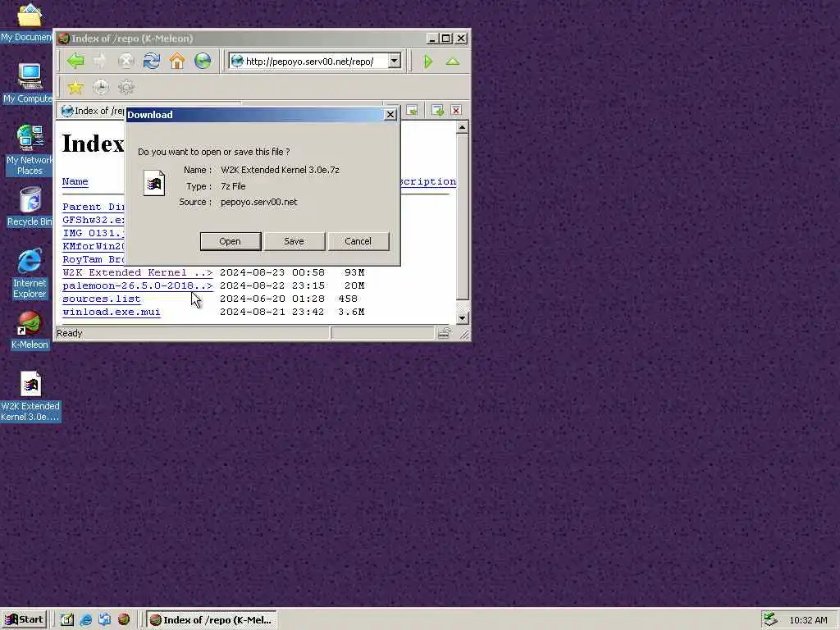The image size is (840, 630).
Task: Click the IMG_0131 file link
Action: click(x=94, y=233)
